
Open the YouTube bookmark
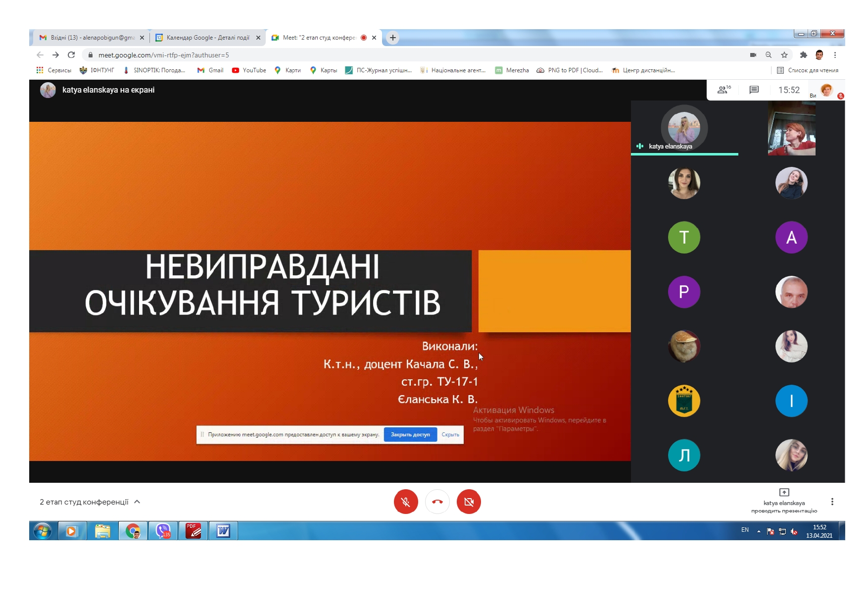tap(249, 70)
